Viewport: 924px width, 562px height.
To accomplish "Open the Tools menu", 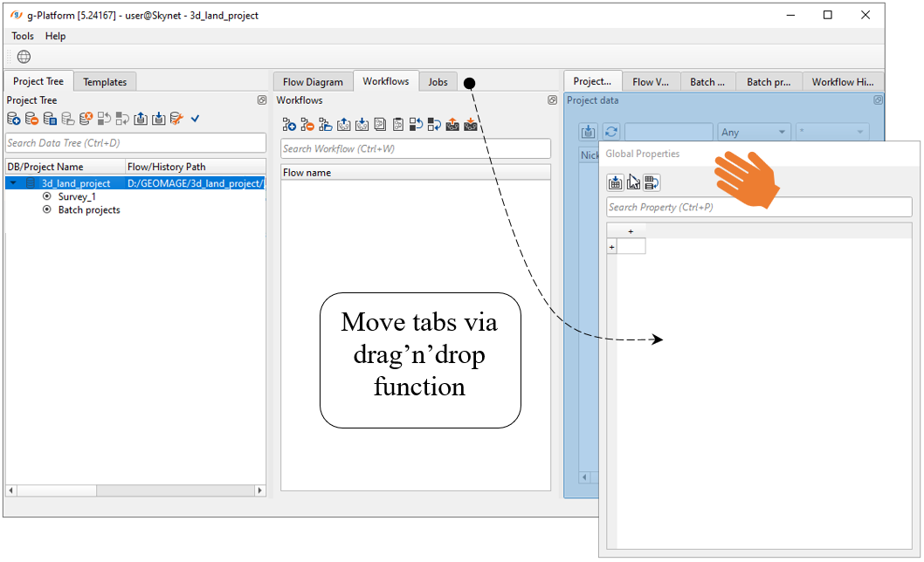I will (23, 36).
